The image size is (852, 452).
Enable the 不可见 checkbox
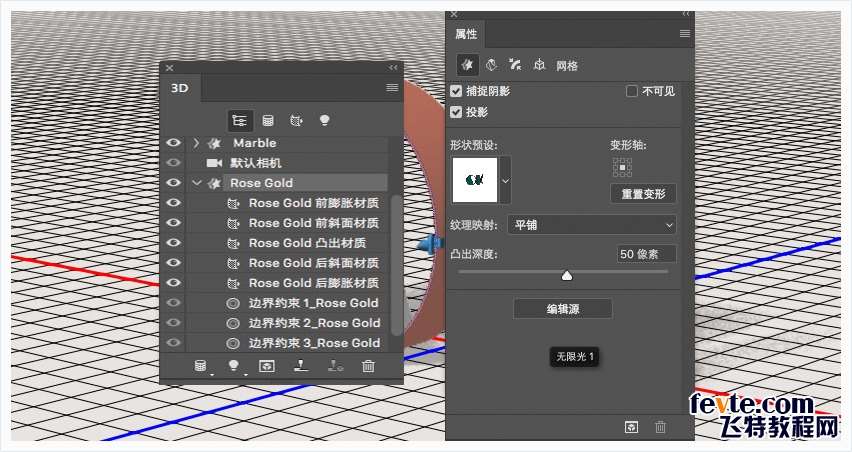(631, 91)
